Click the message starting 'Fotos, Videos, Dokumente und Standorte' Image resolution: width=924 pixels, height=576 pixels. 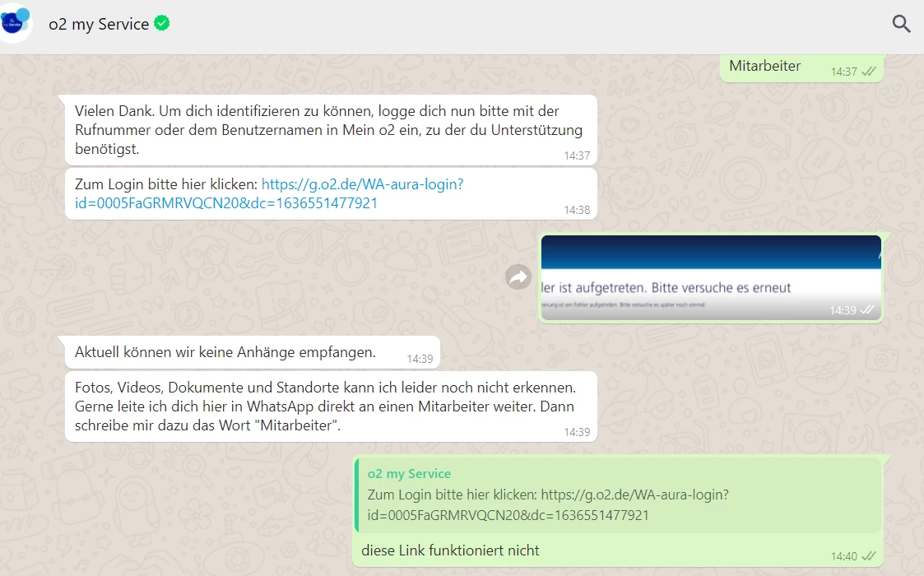(331, 406)
